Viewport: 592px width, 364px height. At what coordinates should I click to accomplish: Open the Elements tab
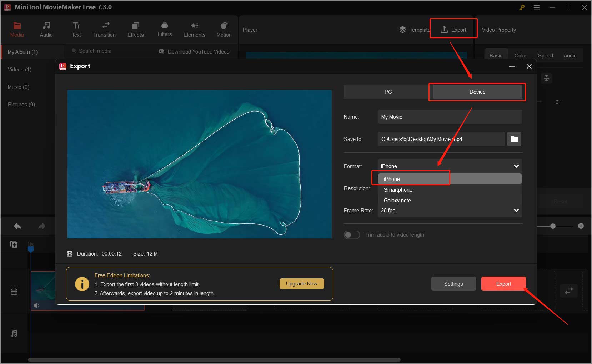click(x=194, y=30)
